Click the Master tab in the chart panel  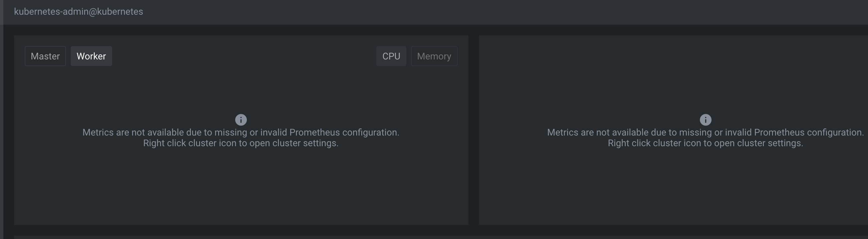(45, 56)
